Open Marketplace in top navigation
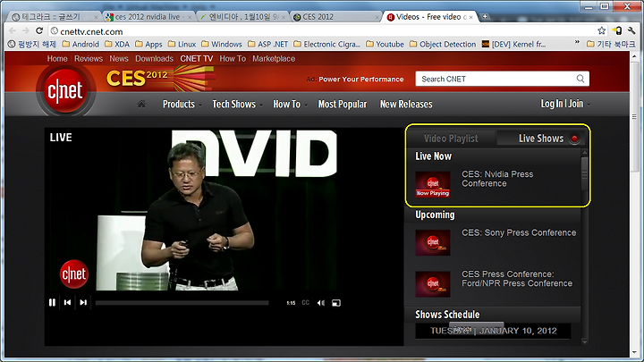Viewport: 644px width, 362px height. click(x=274, y=59)
